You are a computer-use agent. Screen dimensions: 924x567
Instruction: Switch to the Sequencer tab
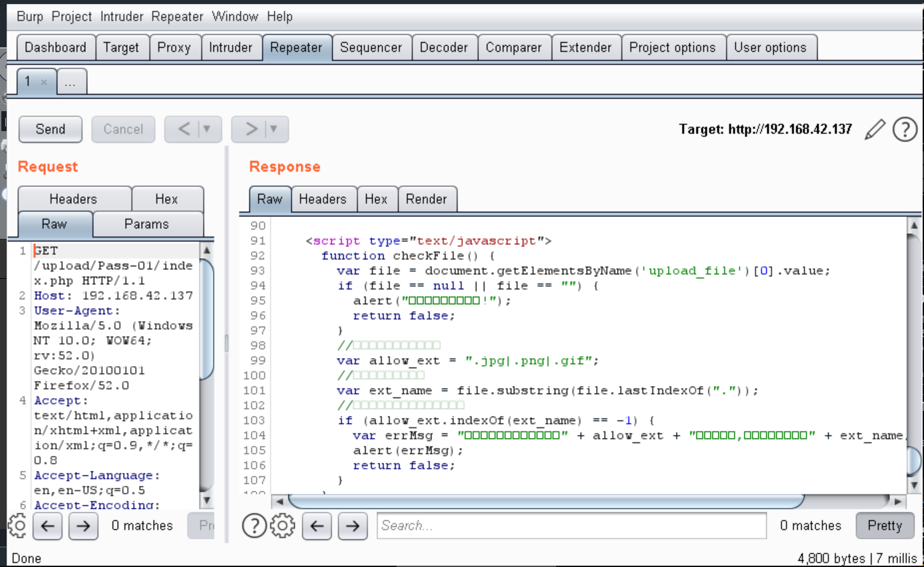[371, 48]
